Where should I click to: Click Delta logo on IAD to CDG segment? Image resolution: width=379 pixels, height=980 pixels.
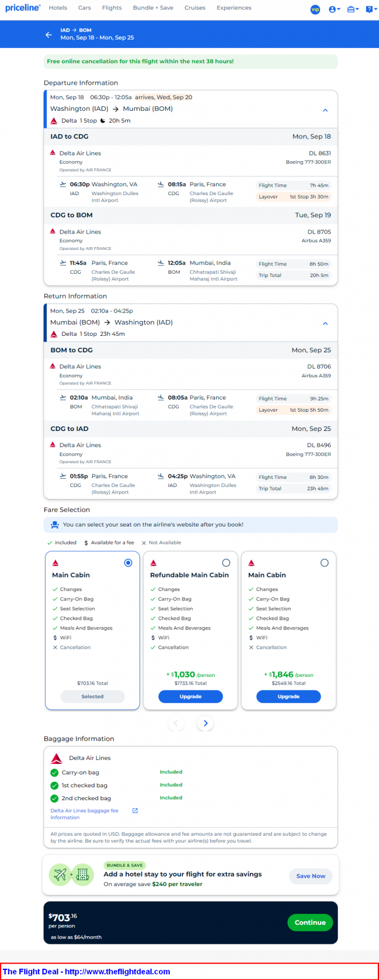pyautogui.click(x=53, y=153)
